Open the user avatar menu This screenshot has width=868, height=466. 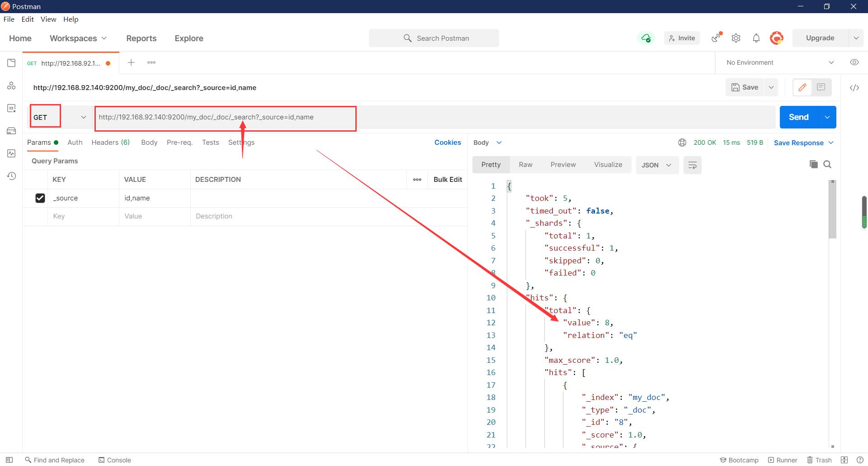click(777, 38)
